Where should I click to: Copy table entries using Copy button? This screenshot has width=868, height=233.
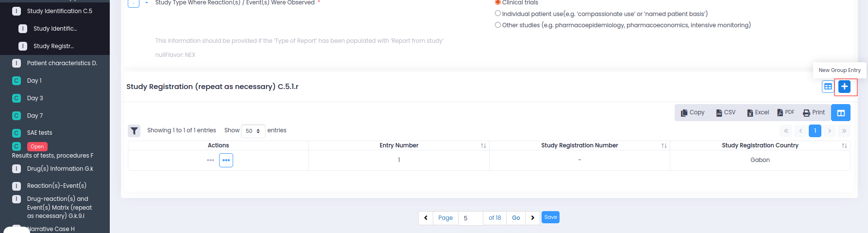pos(693,112)
